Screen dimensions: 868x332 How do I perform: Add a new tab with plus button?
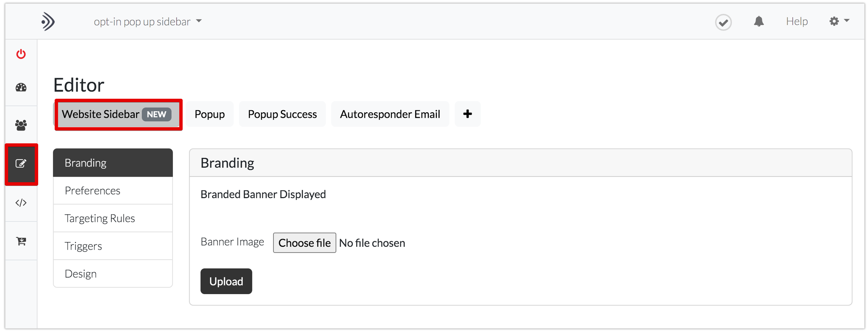[467, 114]
